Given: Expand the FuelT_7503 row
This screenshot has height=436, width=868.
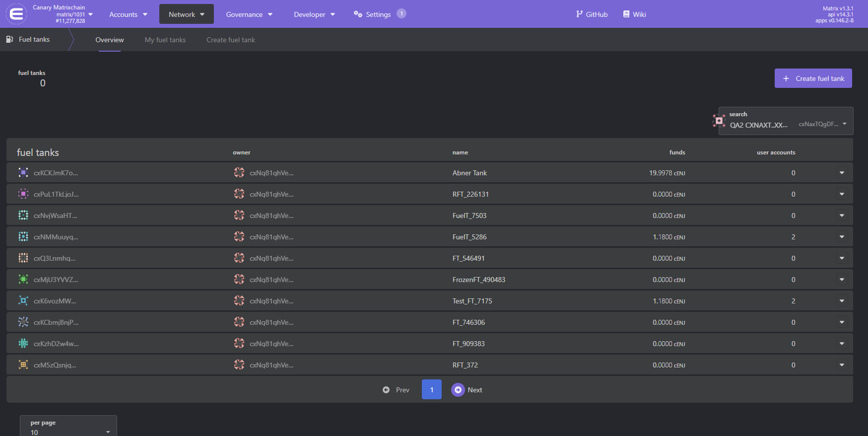Looking at the screenshot, I should pyautogui.click(x=842, y=216).
